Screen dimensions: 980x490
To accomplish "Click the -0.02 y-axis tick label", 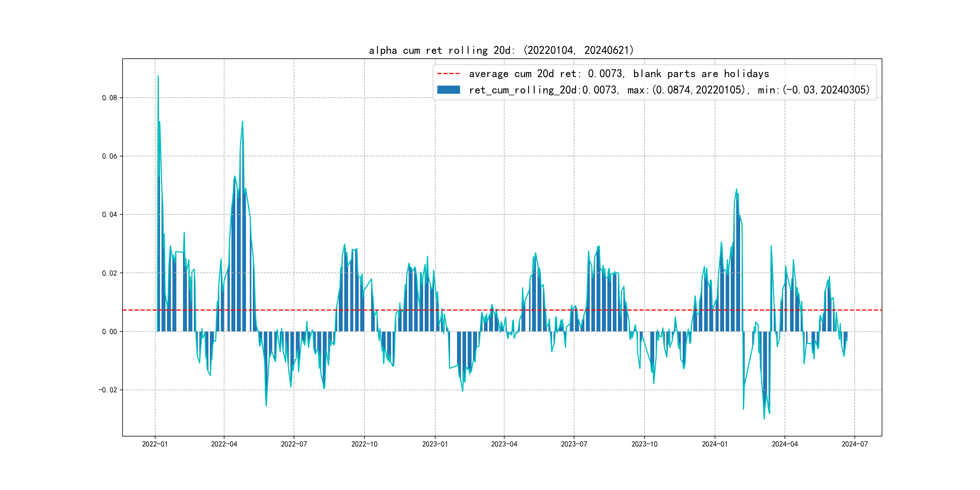I will 108,390.
